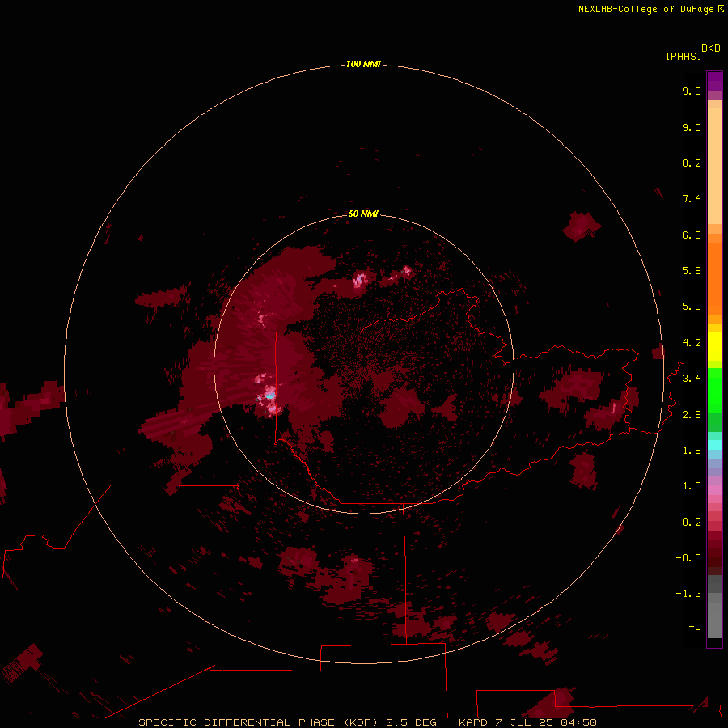This screenshot has height=728, width=728.
Task: Click the DKD label above the color scale
Action: point(711,49)
